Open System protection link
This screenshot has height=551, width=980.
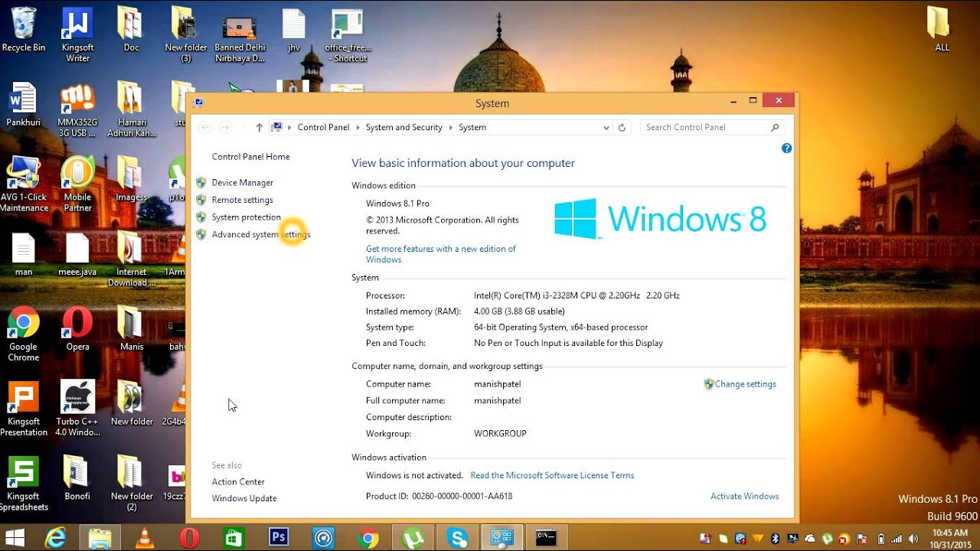(x=246, y=217)
